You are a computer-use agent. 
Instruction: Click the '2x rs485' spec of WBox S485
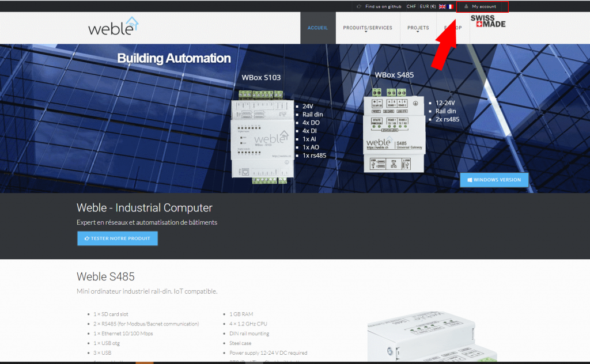point(447,119)
